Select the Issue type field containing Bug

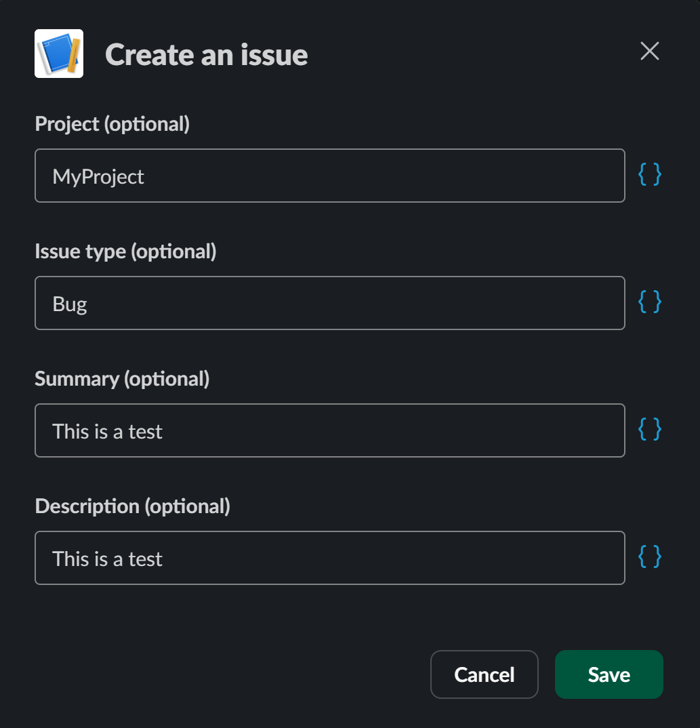[x=329, y=302]
